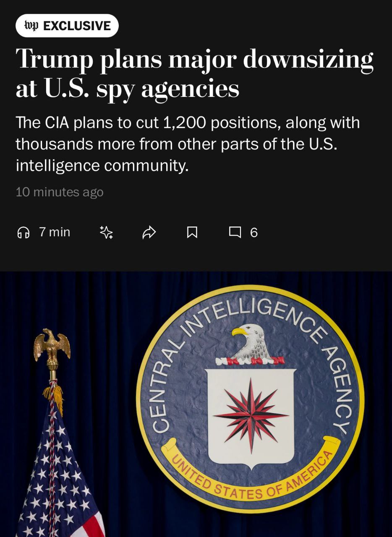Image resolution: width=392 pixels, height=537 pixels.
Task: Click the red compass star on the shield
Action: point(251,415)
